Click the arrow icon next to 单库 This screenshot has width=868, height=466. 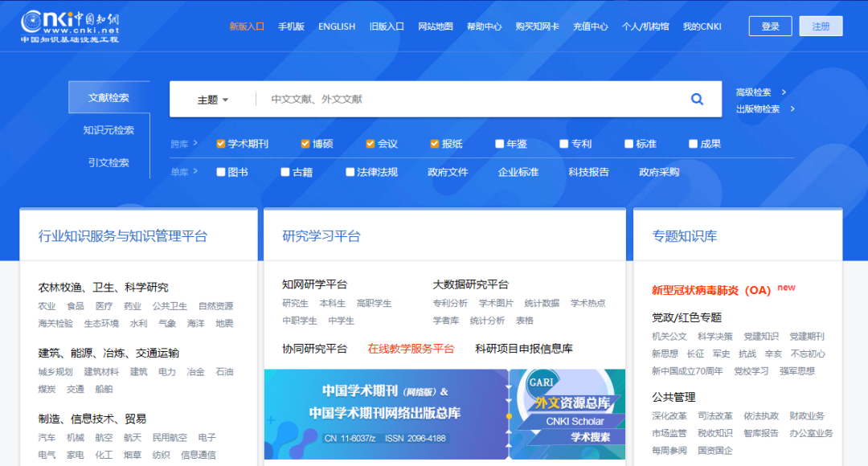tap(195, 172)
